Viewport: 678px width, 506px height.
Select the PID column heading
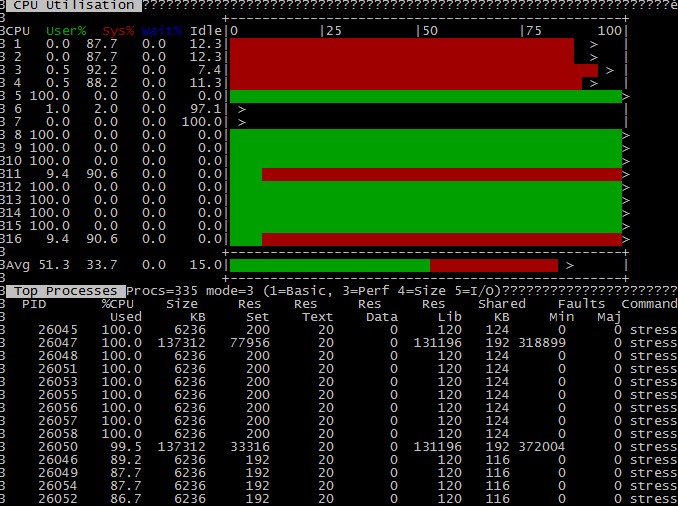click(34, 304)
